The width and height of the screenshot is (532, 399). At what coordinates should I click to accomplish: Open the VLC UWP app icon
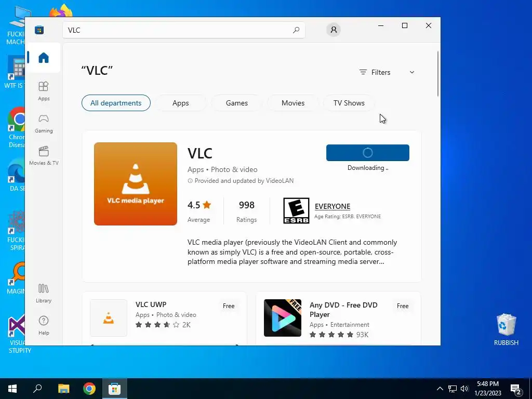pyautogui.click(x=109, y=318)
